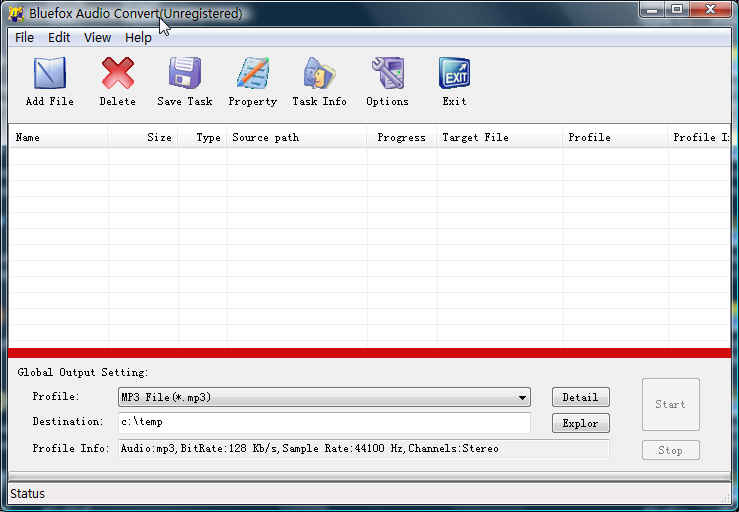Sort by the Name column header

[59, 138]
